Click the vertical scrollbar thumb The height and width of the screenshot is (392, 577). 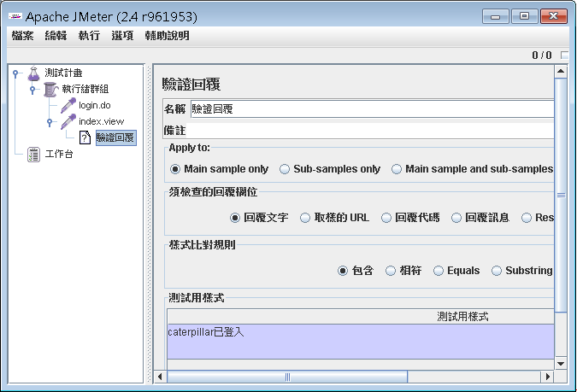(x=561, y=195)
